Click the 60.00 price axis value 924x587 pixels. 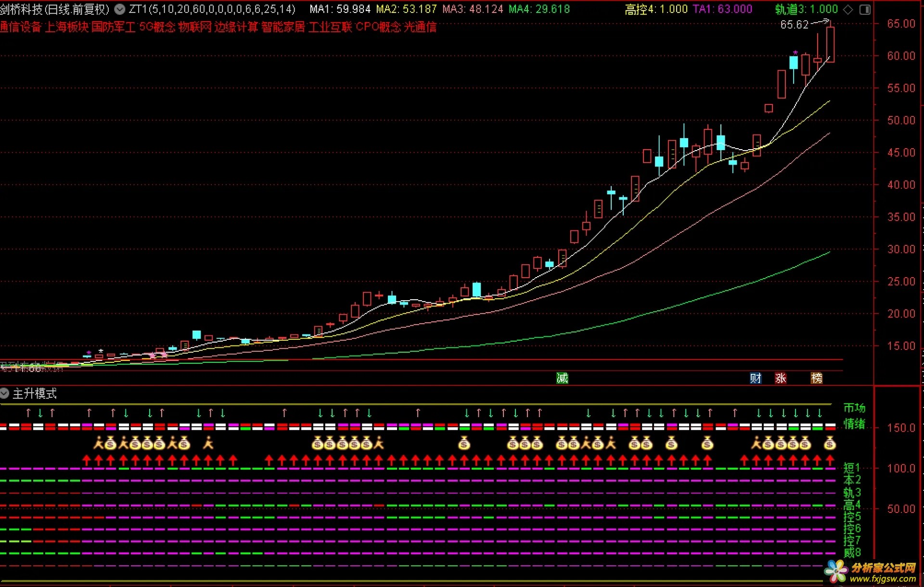click(x=901, y=56)
